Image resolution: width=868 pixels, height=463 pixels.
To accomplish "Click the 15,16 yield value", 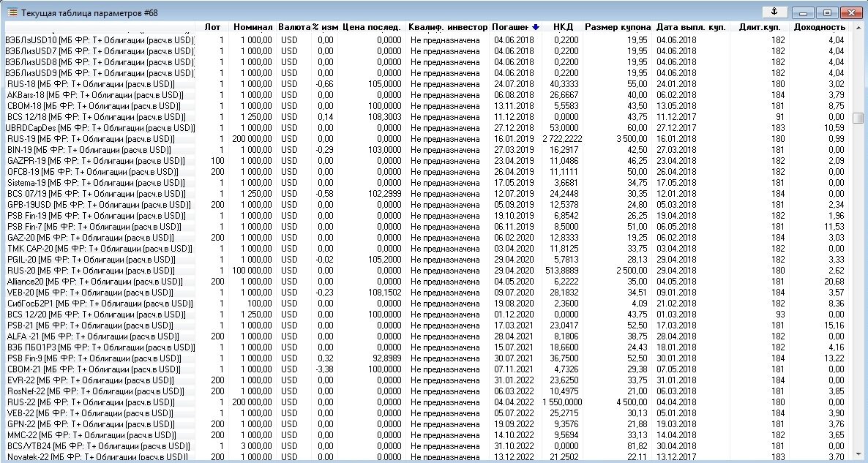I will point(834,325).
